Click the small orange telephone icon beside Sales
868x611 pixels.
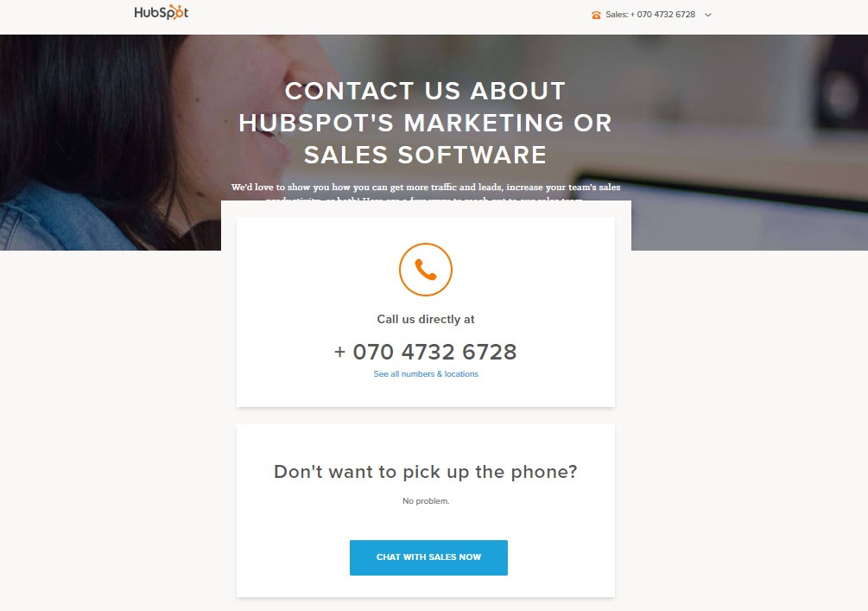[x=596, y=15]
